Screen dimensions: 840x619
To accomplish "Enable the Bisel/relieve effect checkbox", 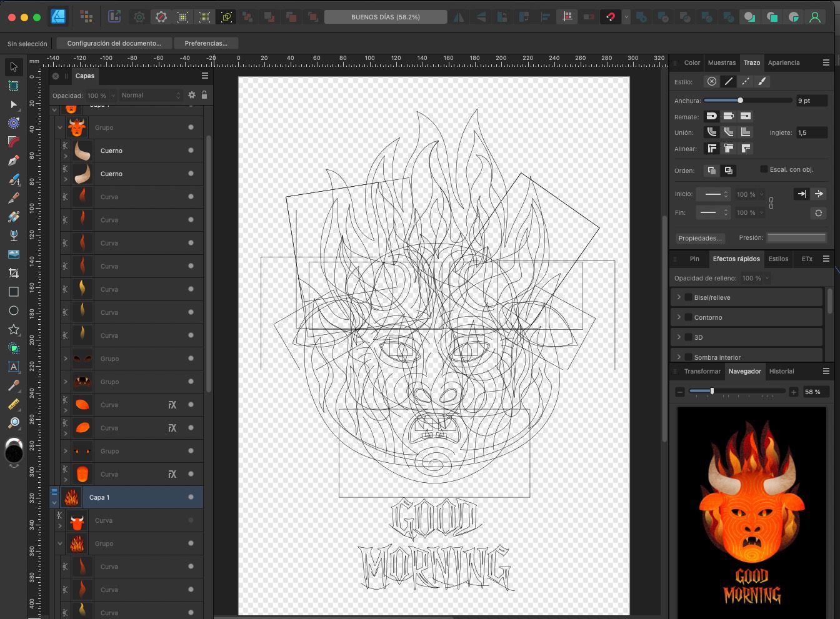I will [x=688, y=297].
